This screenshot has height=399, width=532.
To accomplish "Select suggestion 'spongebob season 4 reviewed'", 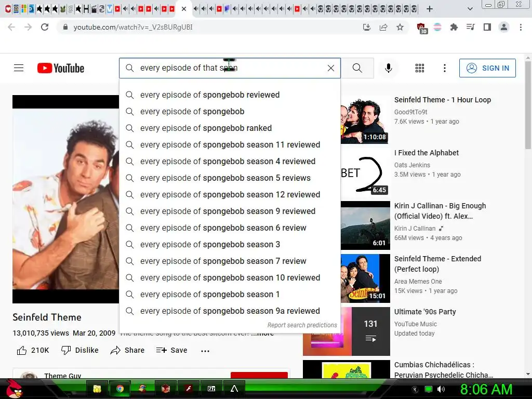I will click(x=230, y=161).
